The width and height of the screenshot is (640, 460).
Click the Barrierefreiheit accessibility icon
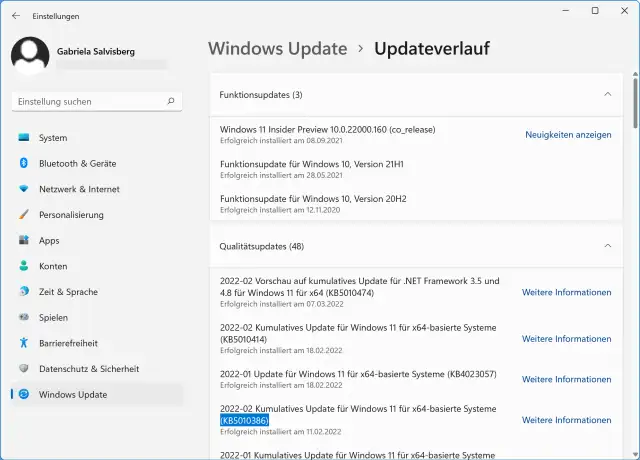pyautogui.click(x=23, y=343)
